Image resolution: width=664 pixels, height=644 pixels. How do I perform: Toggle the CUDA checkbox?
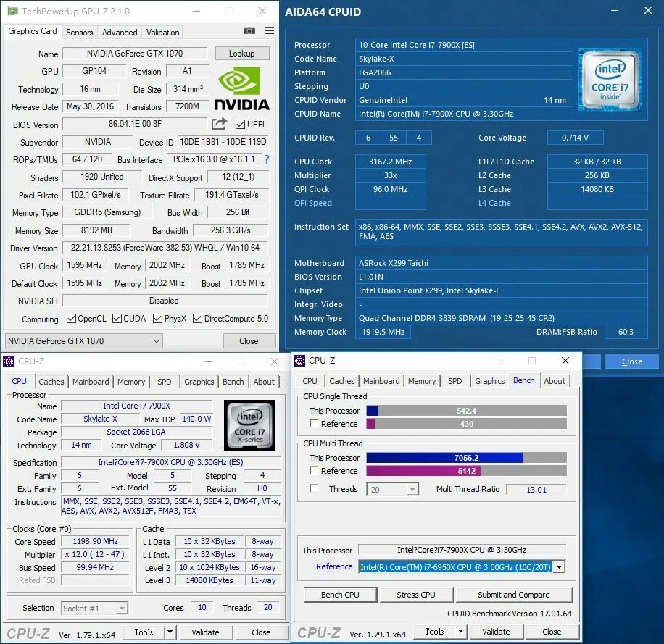click(x=117, y=318)
